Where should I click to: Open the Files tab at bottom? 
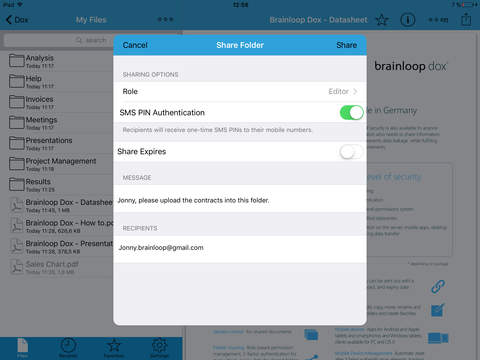tap(23, 348)
